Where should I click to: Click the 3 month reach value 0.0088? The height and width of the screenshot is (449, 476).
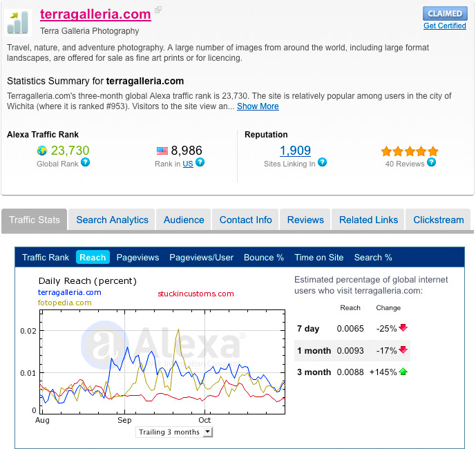coord(350,372)
